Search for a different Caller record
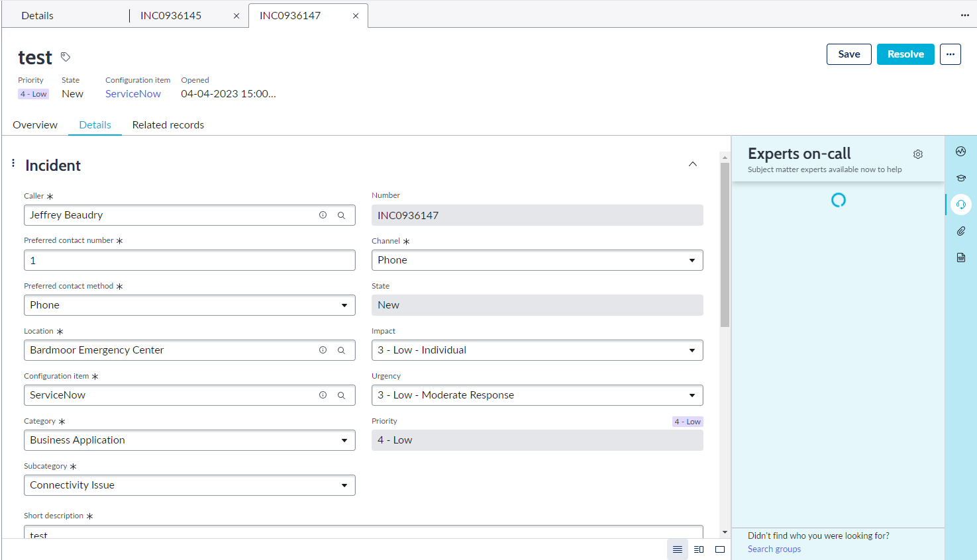977x560 pixels. (x=341, y=214)
